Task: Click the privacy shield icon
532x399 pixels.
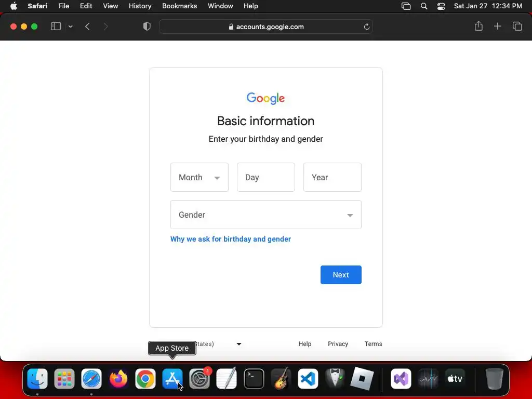Action: coord(147,26)
